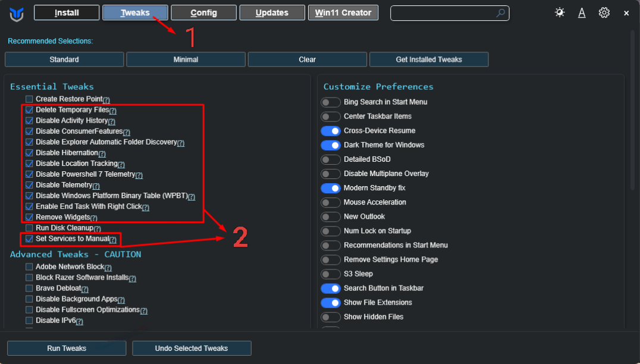
Task: Toggle the light/dark theme sun icon
Action: pos(560,12)
